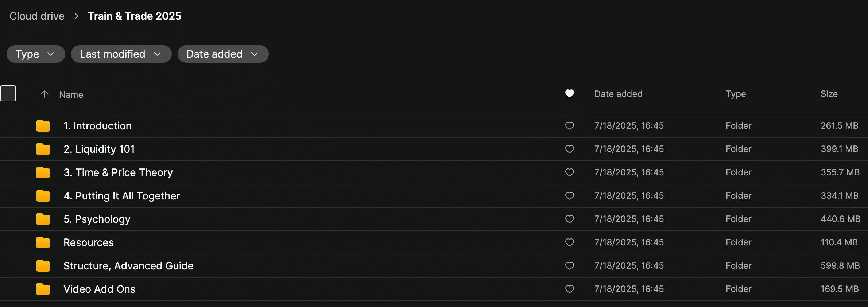Screen dimensions: 868x307
Task: Favorite the 2. Liquidity 101 folder
Action: [569, 149]
